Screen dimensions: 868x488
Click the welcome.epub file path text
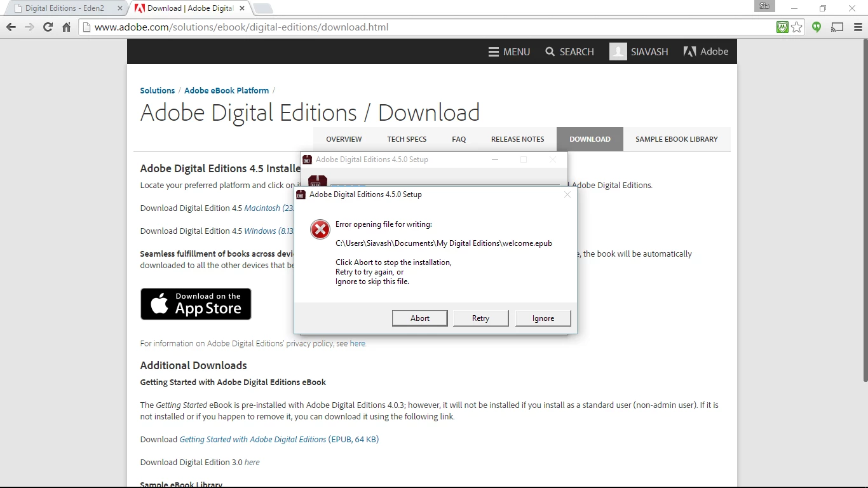[x=444, y=243]
